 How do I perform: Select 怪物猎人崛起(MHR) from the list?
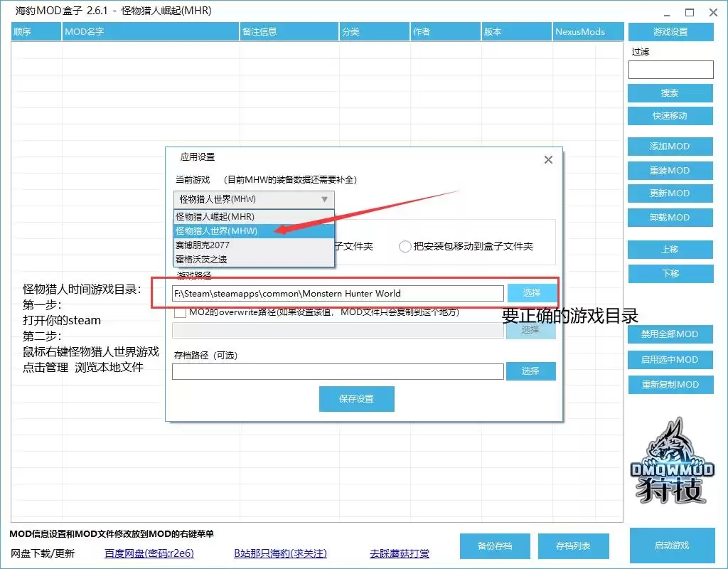(254, 216)
